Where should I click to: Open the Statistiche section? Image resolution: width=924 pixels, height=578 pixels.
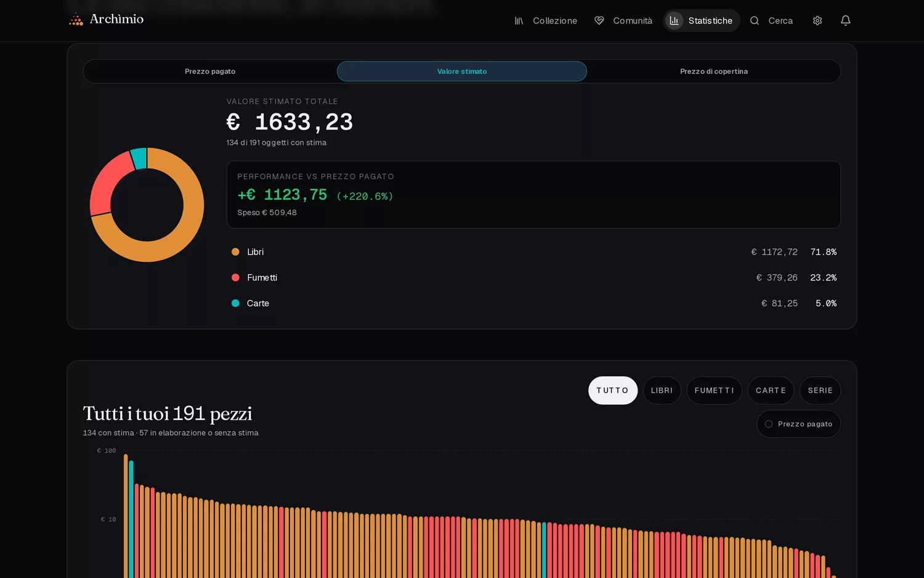click(x=702, y=21)
